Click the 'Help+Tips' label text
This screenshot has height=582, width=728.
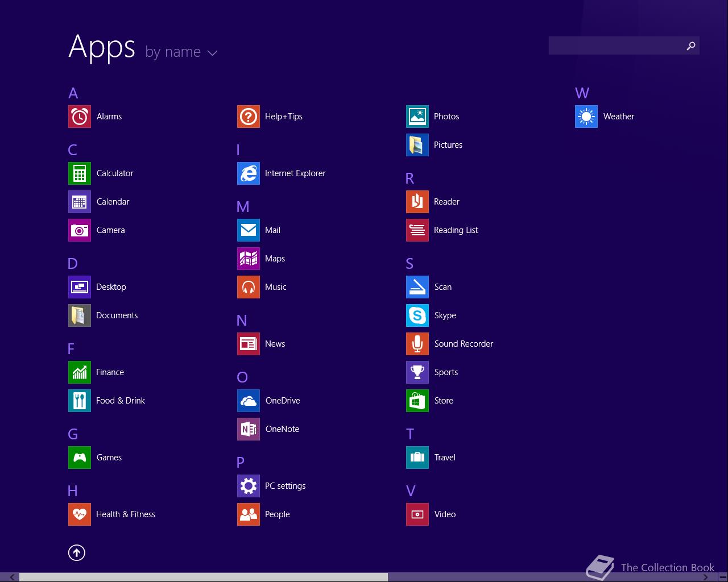pos(284,117)
